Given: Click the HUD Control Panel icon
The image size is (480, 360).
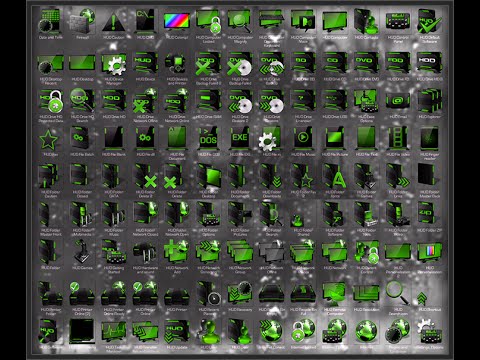Looking at the screenshot, I should click(398, 22).
